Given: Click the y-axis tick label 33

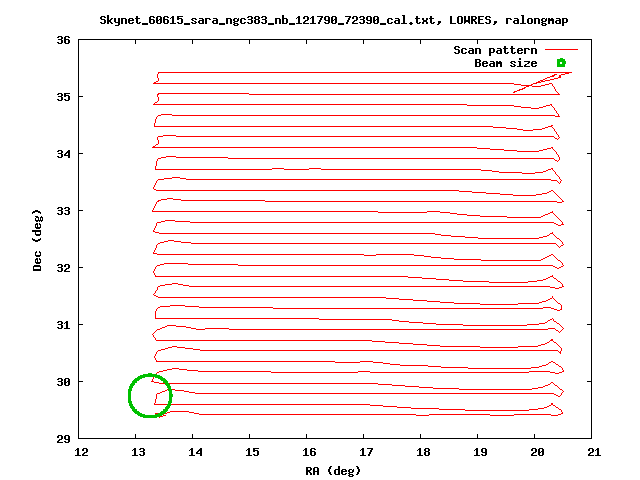Looking at the screenshot, I should (x=63, y=211).
